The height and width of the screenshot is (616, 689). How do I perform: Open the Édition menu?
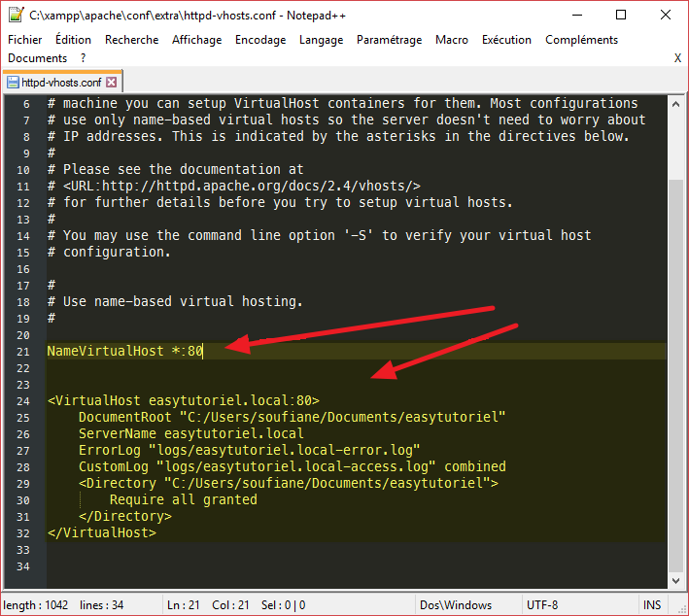click(x=73, y=40)
